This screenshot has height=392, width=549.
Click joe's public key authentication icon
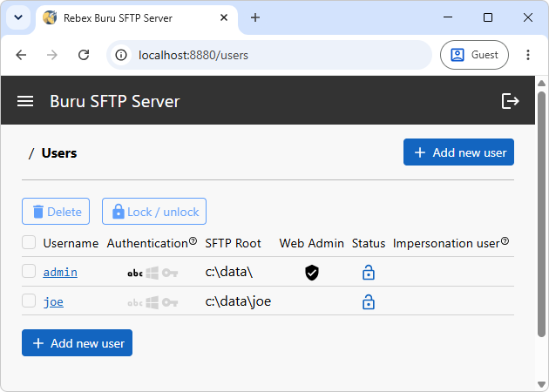pos(170,302)
